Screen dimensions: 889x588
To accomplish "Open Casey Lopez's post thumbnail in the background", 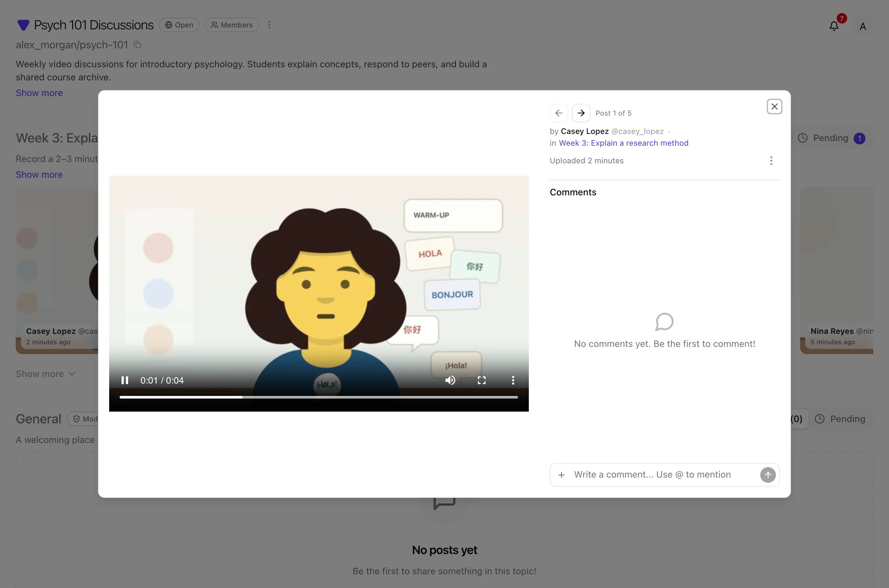I will (57, 270).
